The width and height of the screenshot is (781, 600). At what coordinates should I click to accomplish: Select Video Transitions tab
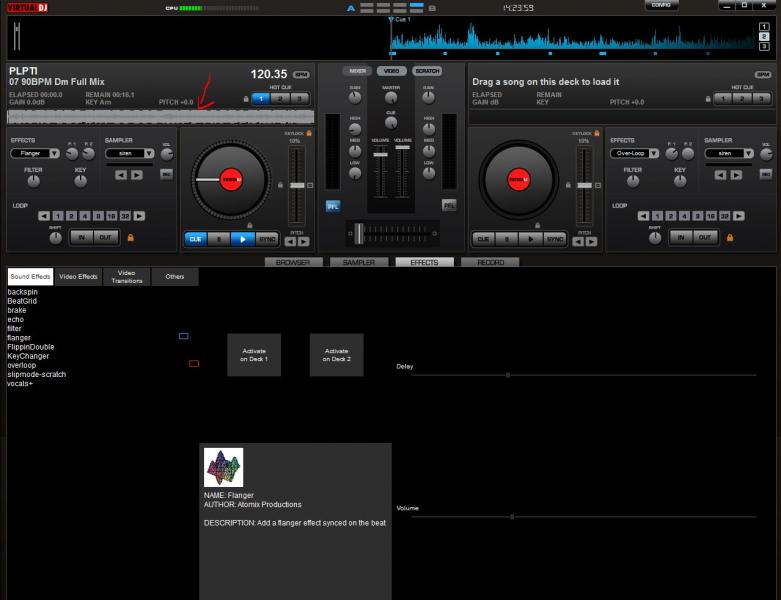tap(127, 277)
